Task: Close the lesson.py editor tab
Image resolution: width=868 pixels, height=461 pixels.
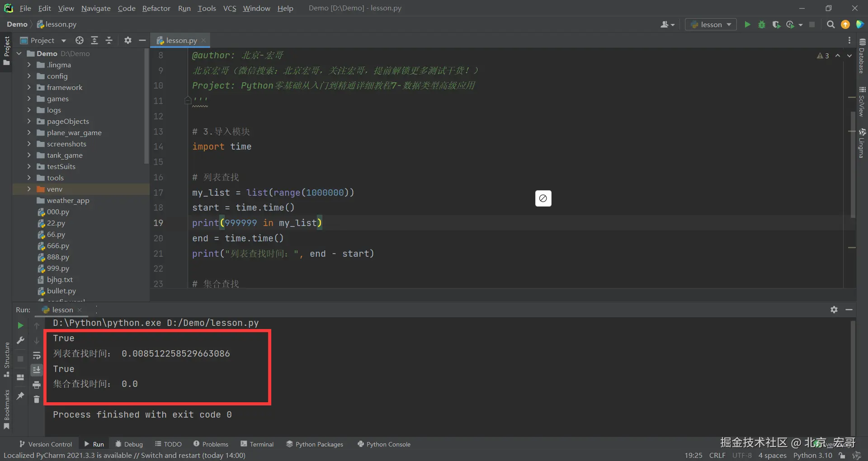Action: [203, 40]
